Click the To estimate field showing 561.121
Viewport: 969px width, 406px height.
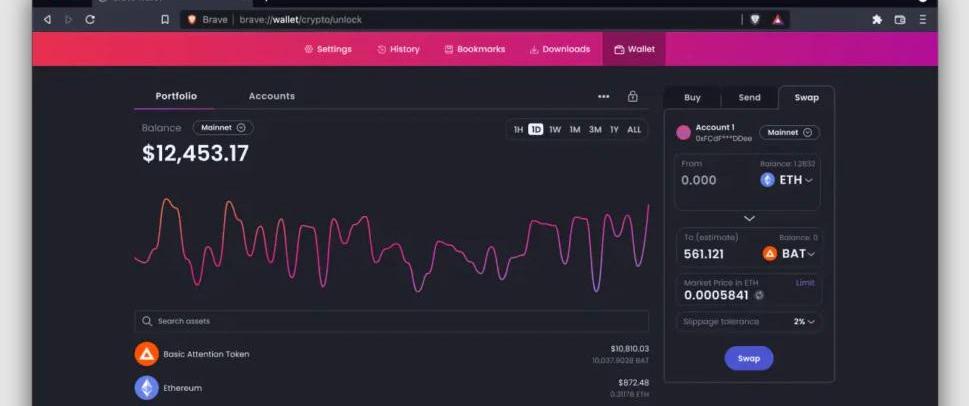[704, 254]
